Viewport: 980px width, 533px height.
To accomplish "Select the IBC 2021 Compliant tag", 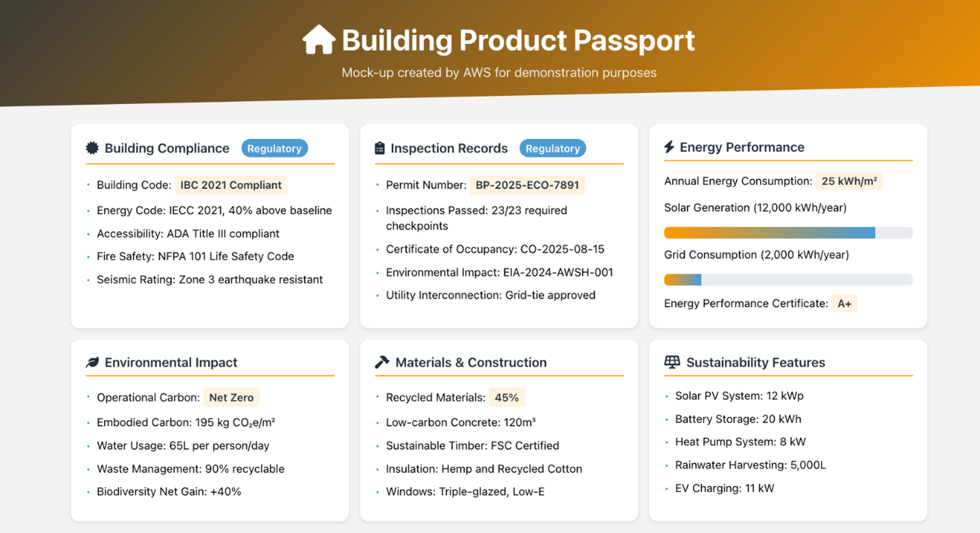I will click(x=231, y=185).
